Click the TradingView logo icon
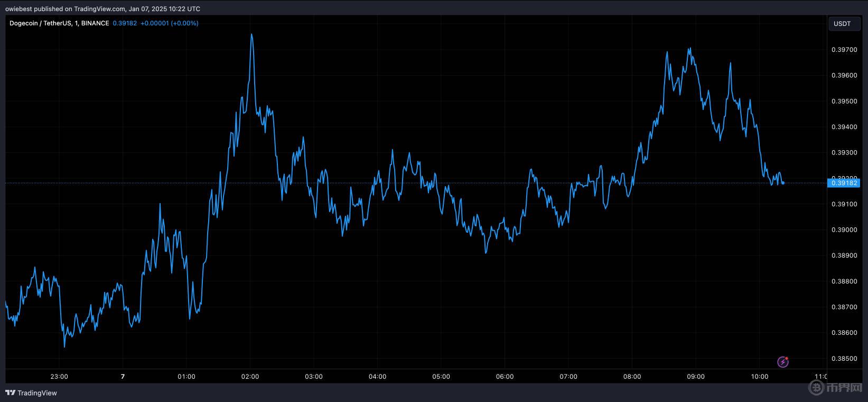Viewport: 868px width, 402px height. tap(10, 393)
